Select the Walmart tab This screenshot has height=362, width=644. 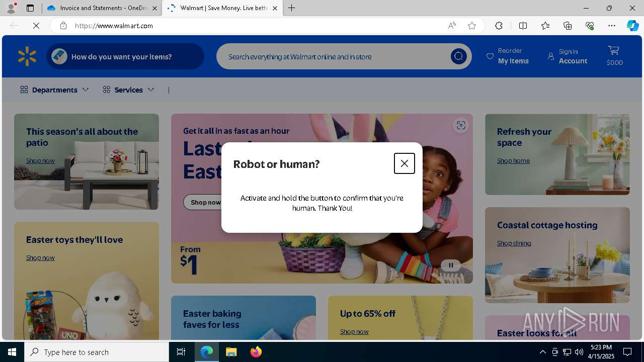click(222, 8)
